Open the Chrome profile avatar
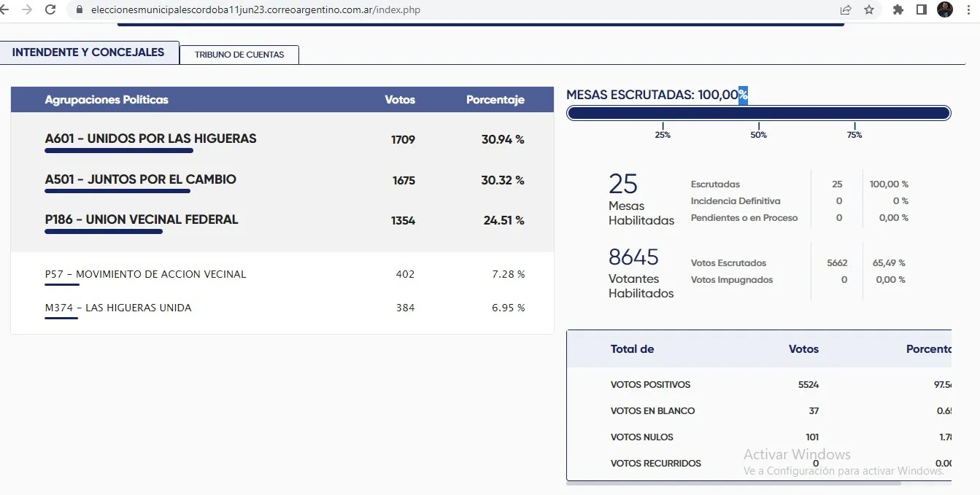This screenshot has width=980, height=495. pyautogui.click(x=945, y=9)
